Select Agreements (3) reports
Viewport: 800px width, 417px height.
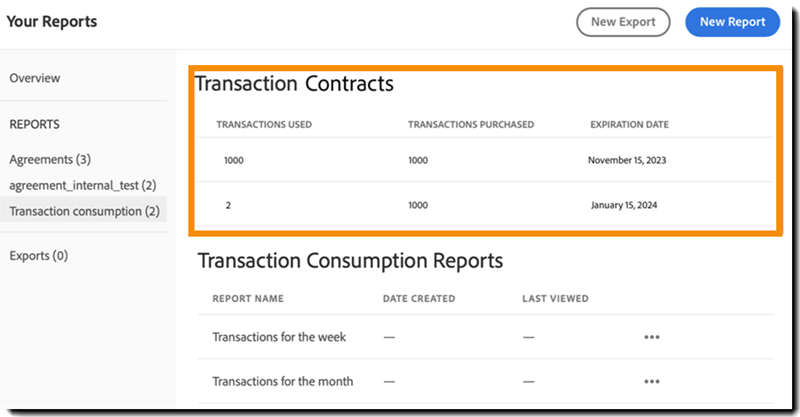[51, 159]
